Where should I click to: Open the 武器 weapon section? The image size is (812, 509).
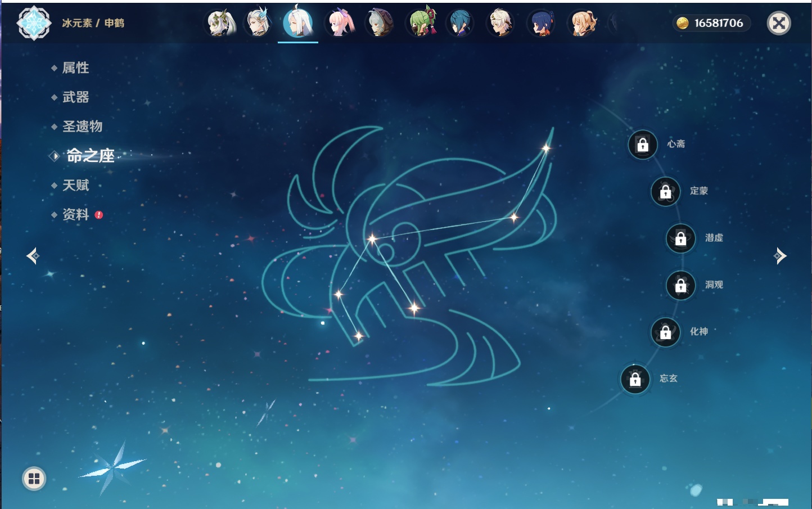pos(75,97)
